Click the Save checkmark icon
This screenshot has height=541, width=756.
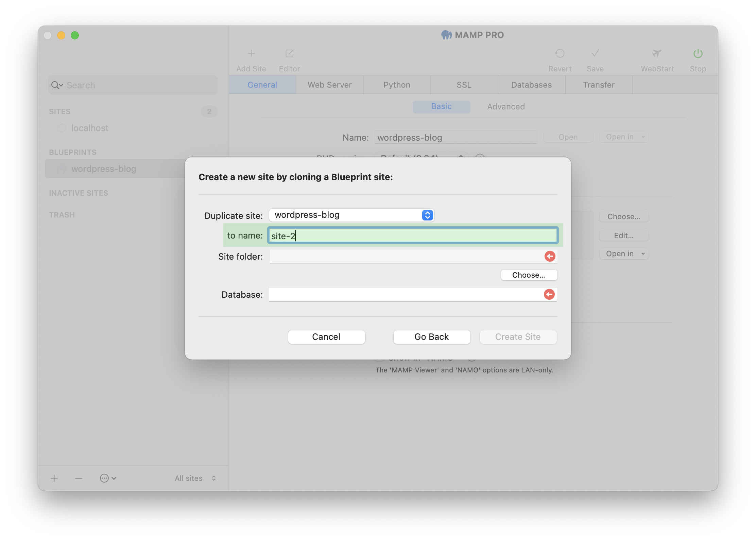tap(595, 53)
